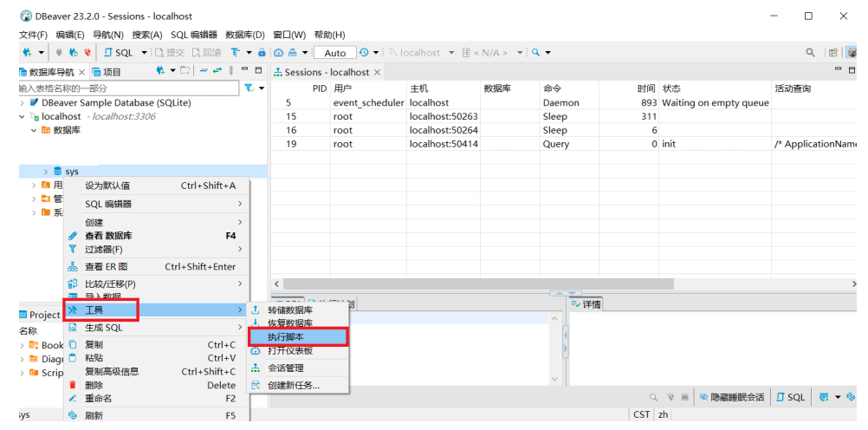Click the 时间 column header

646,88
